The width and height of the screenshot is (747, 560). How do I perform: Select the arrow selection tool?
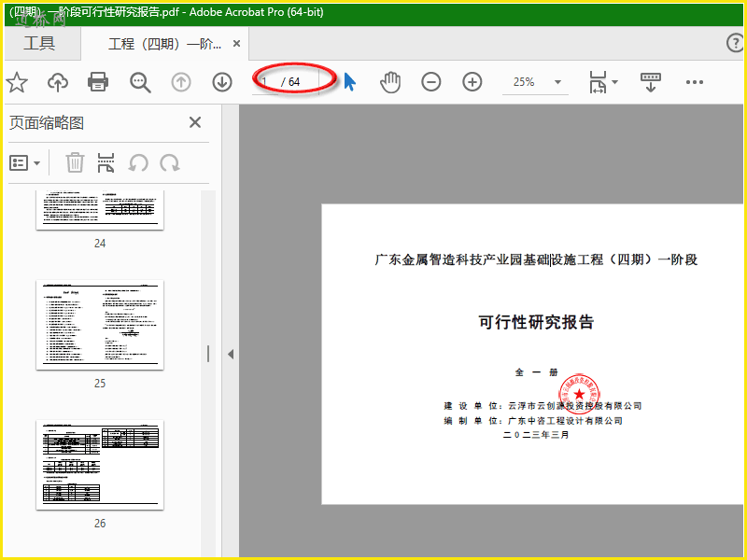(349, 82)
